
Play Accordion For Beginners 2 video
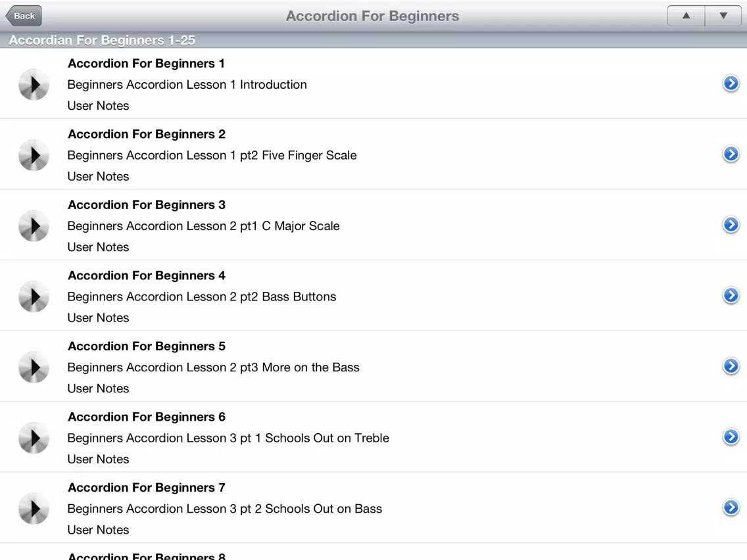pyautogui.click(x=34, y=155)
